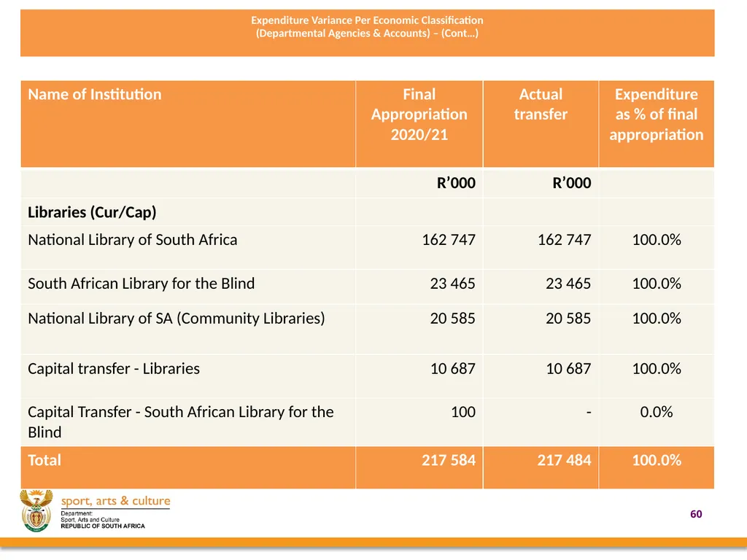Click actual transfer 23 465 cell
Image resolution: width=747 pixels, height=560 pixels.
[568, 284]
